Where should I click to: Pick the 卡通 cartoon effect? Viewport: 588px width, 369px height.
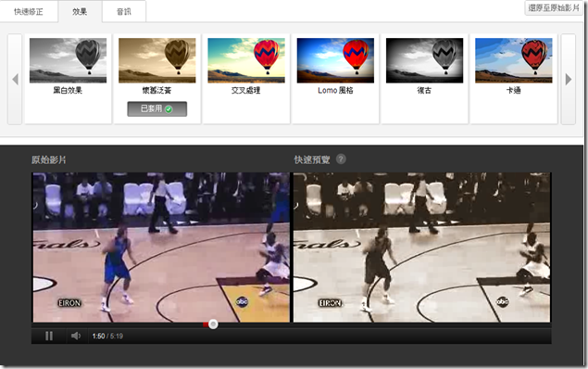[513, 60]
